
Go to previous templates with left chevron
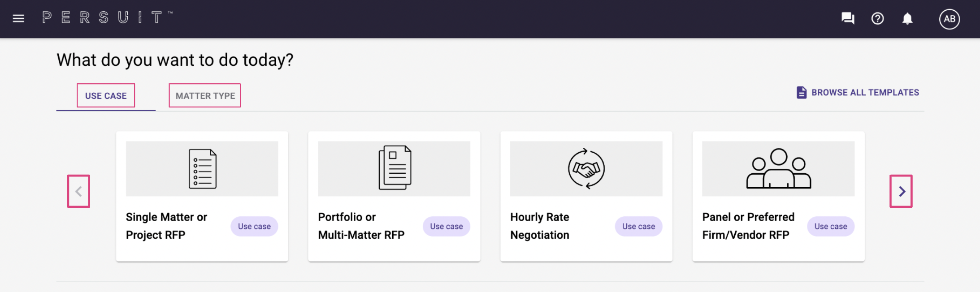[78, 191]
